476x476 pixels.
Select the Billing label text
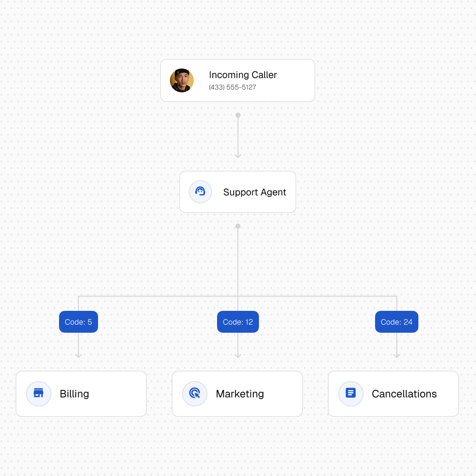click(74, 394)
